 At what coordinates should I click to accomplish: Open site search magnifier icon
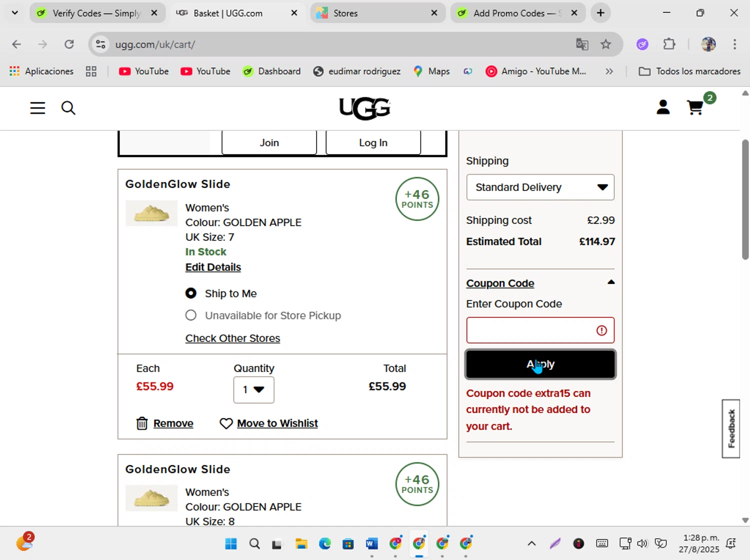point(68,108)
